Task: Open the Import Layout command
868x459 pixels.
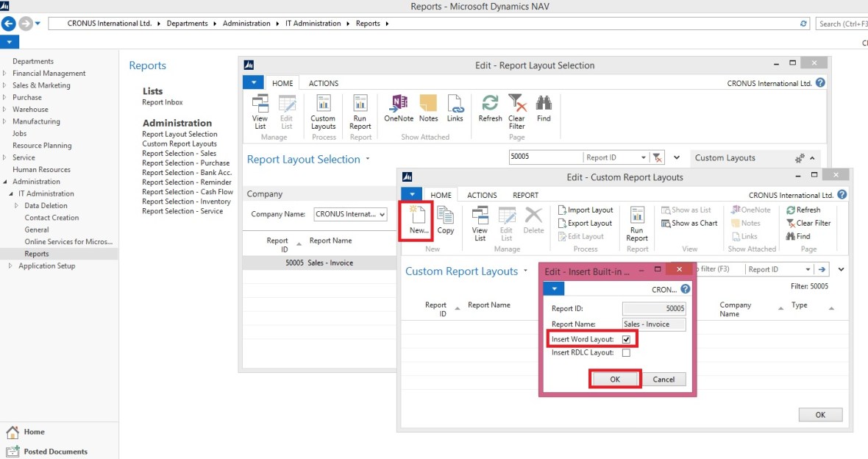Action: point(586,210)
